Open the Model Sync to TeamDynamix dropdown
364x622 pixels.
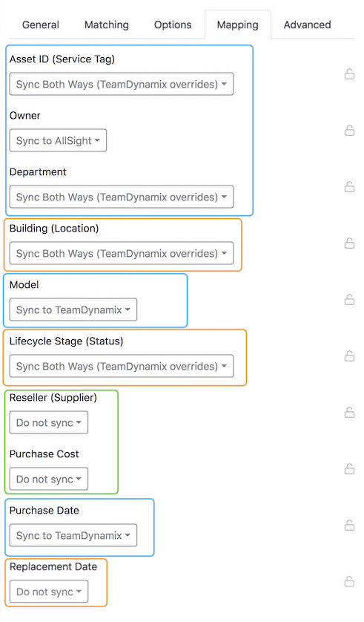pyautogui.click(x=73, y=310)
